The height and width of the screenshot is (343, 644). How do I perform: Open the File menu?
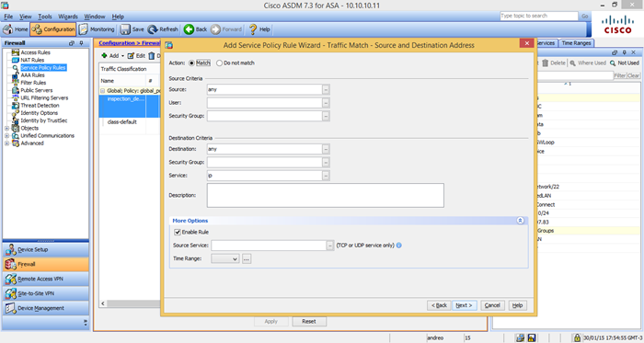8,17
